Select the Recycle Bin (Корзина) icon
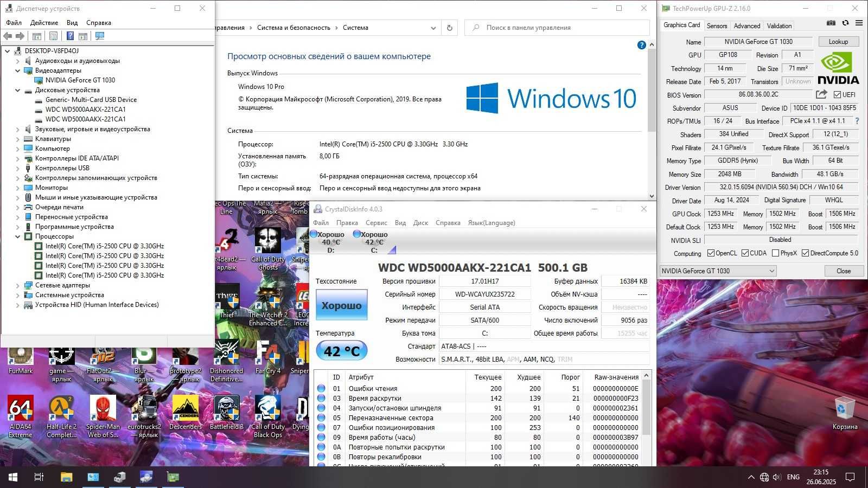The width and height of the screenshot is (868, 488). click(x=845, y=413)
